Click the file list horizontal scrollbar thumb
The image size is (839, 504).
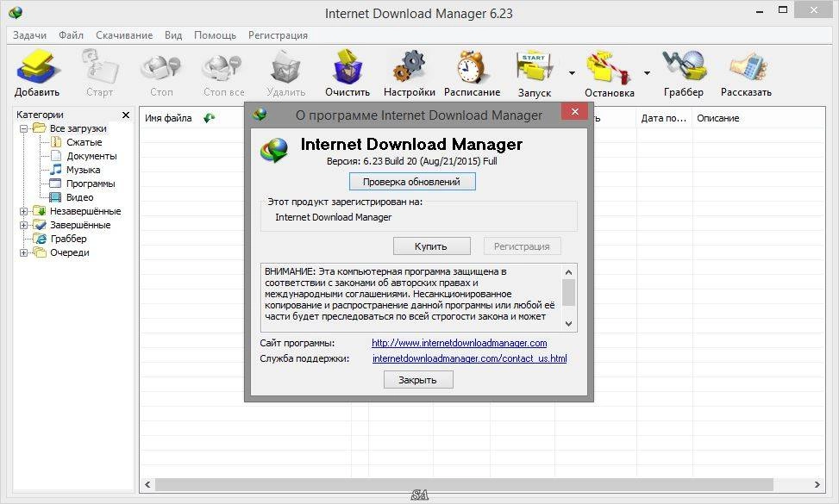[x=464, y=485]
